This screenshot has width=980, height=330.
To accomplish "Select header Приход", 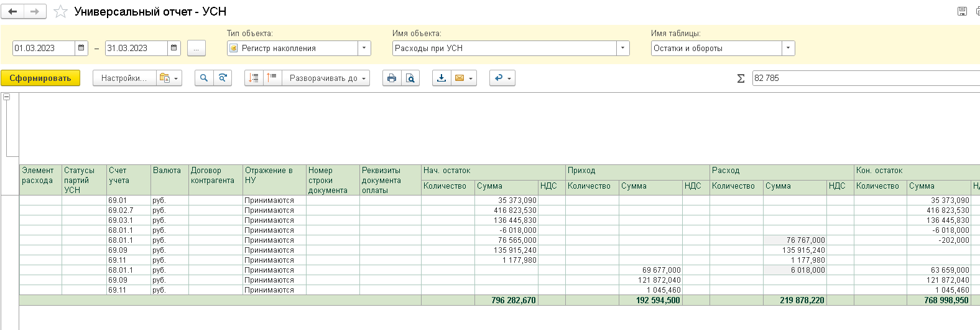I will pos(637,172).
